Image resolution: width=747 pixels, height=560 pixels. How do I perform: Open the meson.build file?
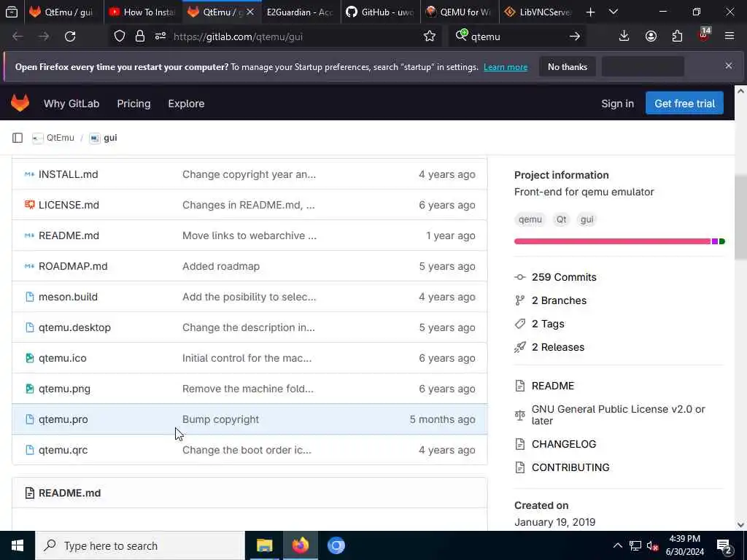click(68, 297)
